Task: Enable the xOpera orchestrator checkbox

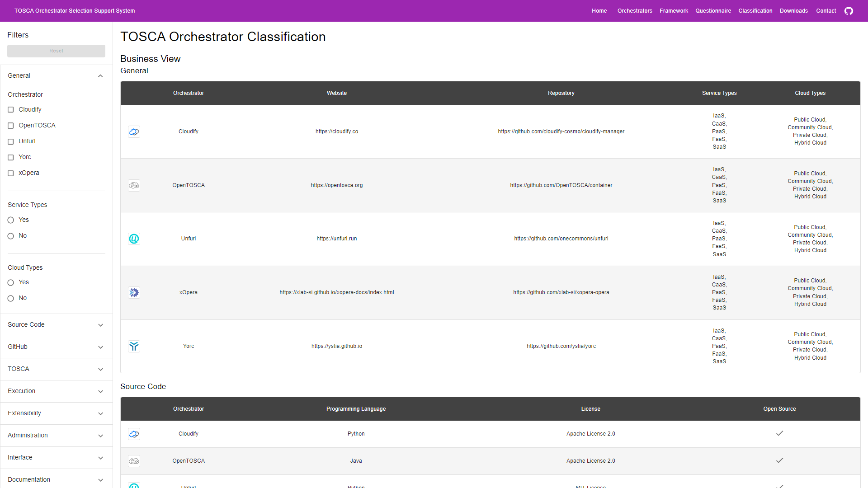Action: tap(11, 173)
